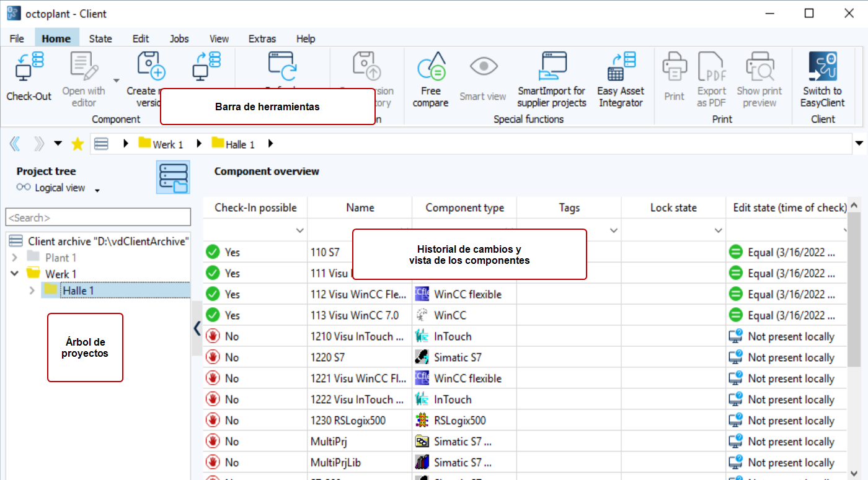Collapse the Werk 1 tree node
The width and height of the screenshot is (868, 480).
point(15,274)
